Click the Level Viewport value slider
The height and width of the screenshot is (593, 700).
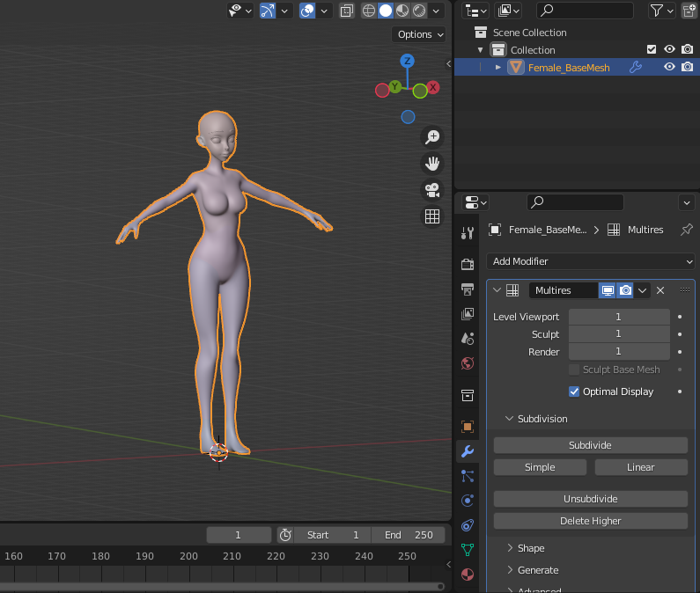(x=618, y=317)
